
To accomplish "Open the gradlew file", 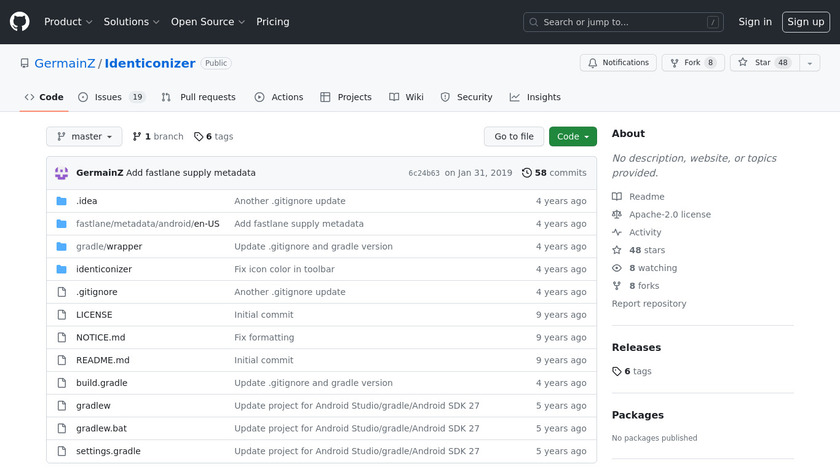I will click(93, 406).
